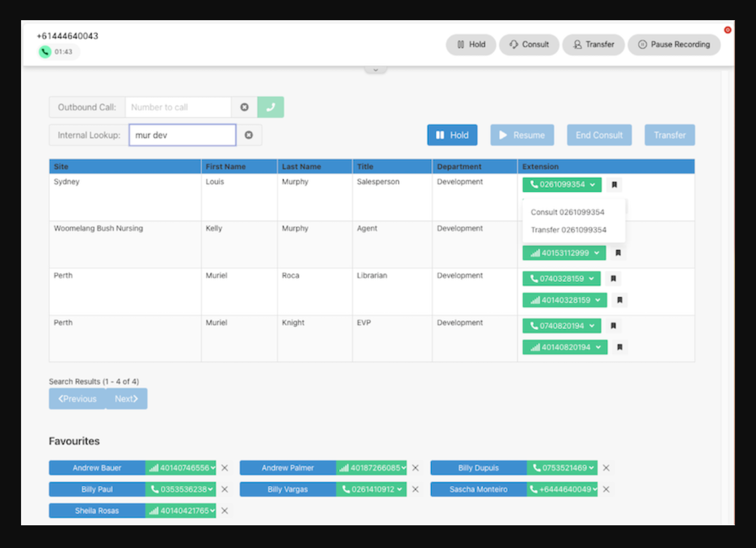Screen dimensions: 756x548
Task: Go to Previous page of search results
Action: [77, 399]
